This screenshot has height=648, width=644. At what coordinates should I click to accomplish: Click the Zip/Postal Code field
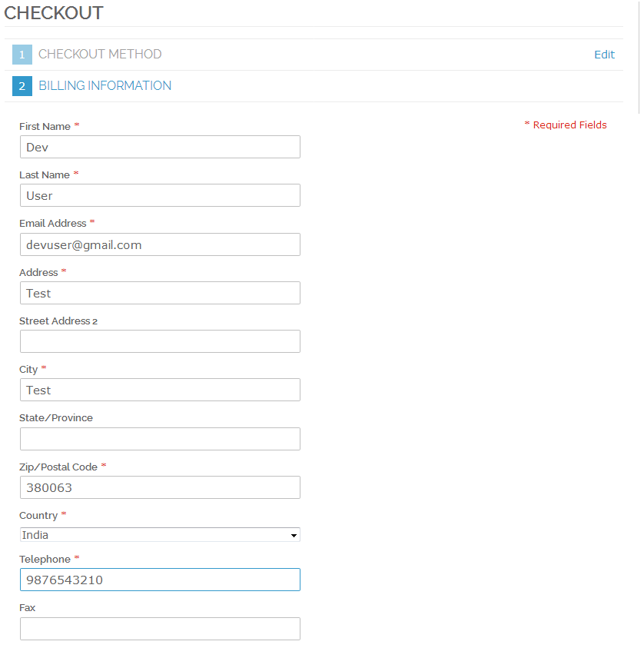point(160,487)
